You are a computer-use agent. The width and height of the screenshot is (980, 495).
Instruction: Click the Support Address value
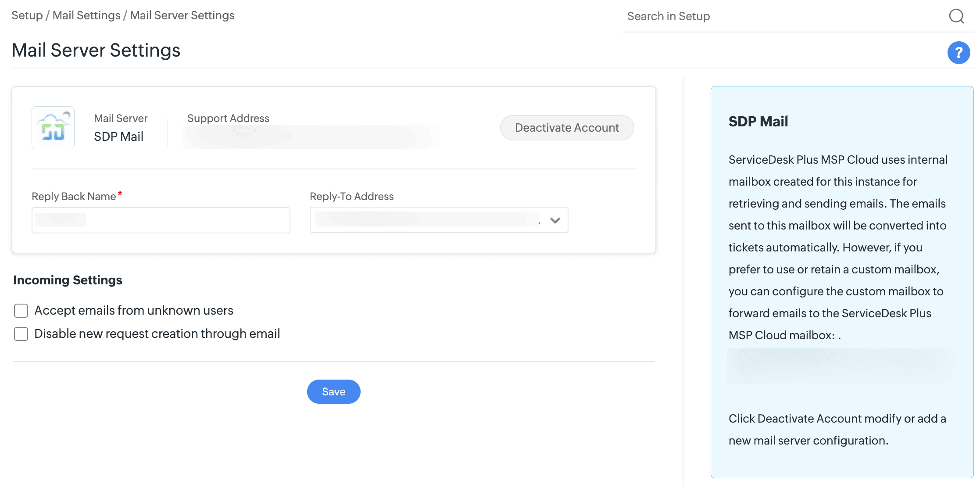pyautogui.click(x=311, y=137)
